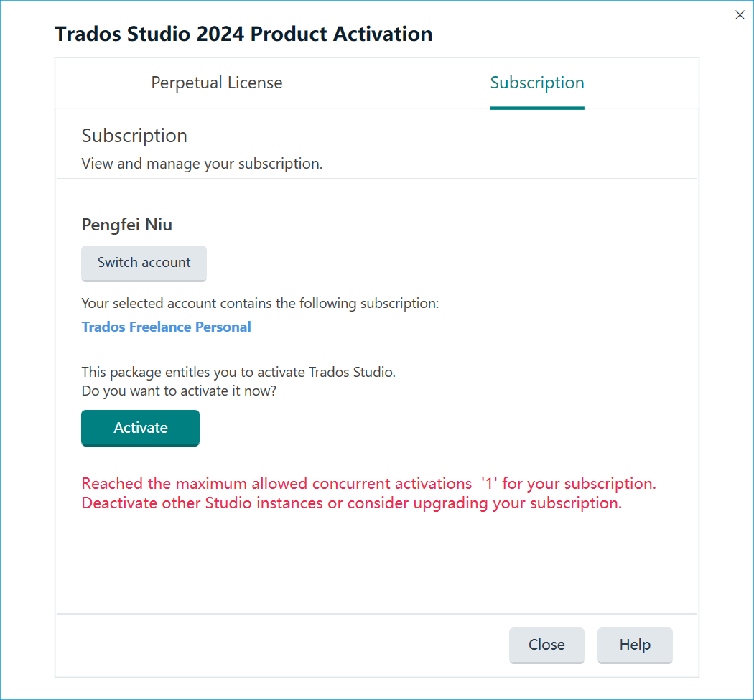The height and width of the screenshot is (700, 754).
Task: Click the activation error message text
Action: [368, 484]
